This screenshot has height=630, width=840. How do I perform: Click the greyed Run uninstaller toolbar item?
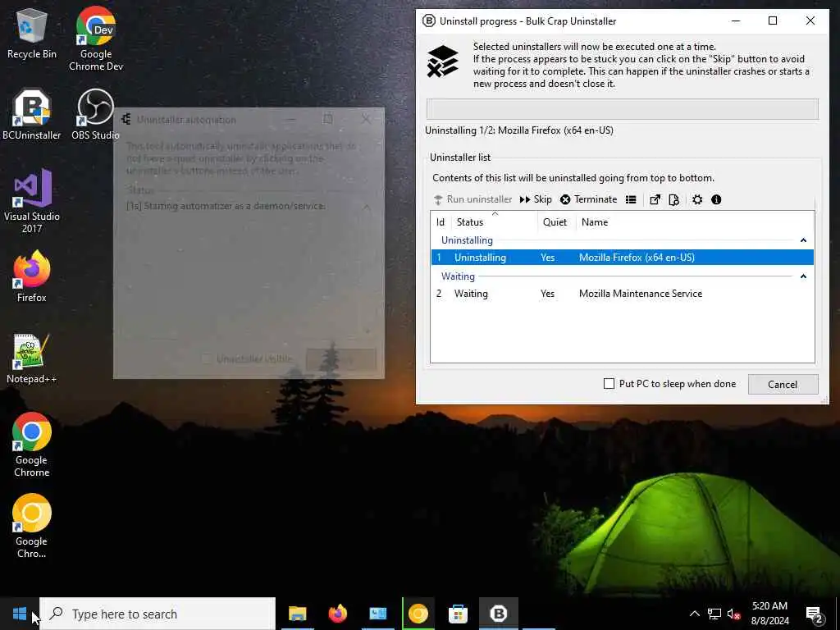[472, 199]
